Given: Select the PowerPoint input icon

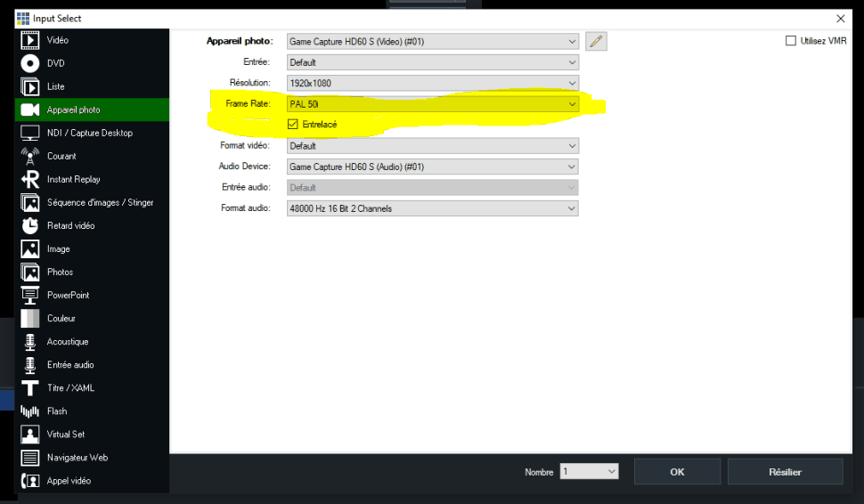Looking at the screenshot, I should [30, 295].
